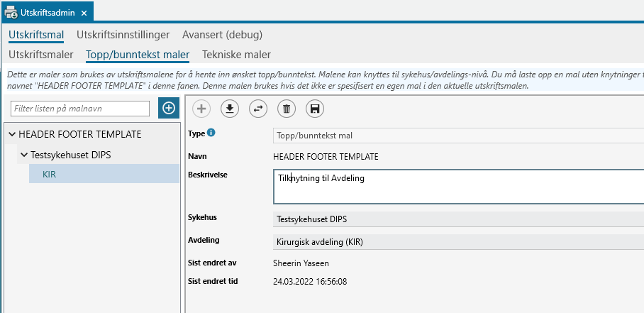Click the add new template plus button
The image size is (644, 313).
[x=169, y=109]
